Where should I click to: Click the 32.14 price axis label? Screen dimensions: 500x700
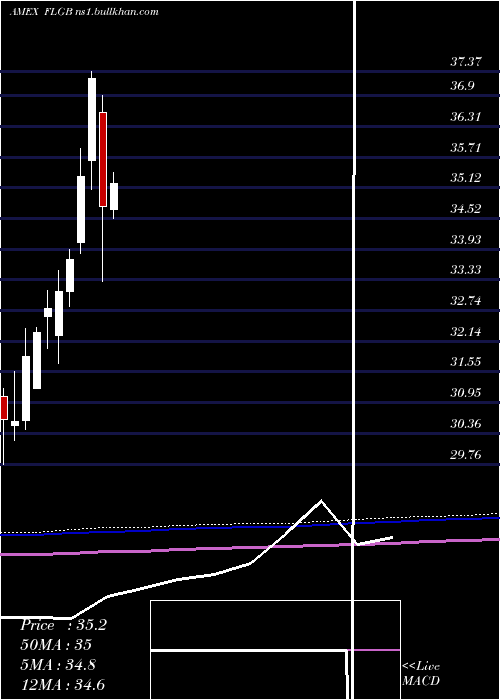(x=465, y=332)
